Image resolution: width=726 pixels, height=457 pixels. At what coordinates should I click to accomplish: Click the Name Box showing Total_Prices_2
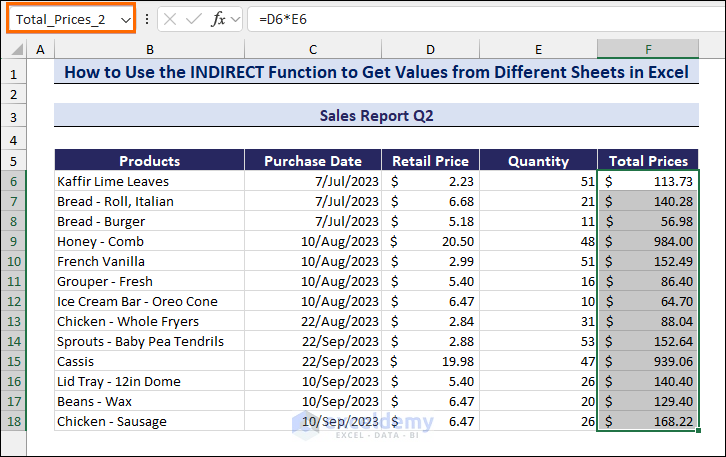coord(62,20)
